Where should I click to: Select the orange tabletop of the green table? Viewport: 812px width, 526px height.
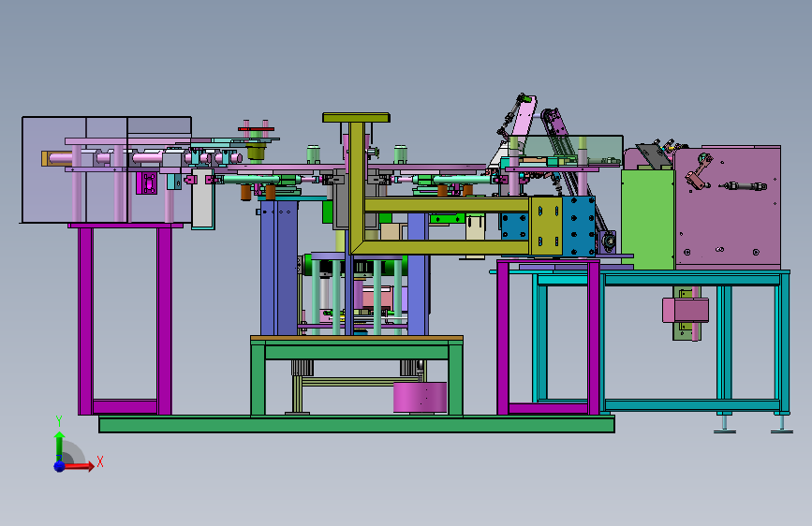coord(356,338)
